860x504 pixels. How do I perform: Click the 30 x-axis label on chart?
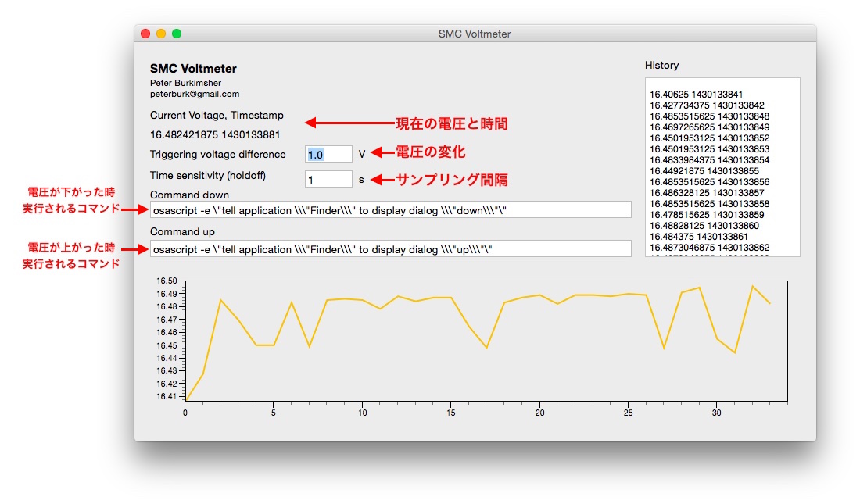click(716, 413)
